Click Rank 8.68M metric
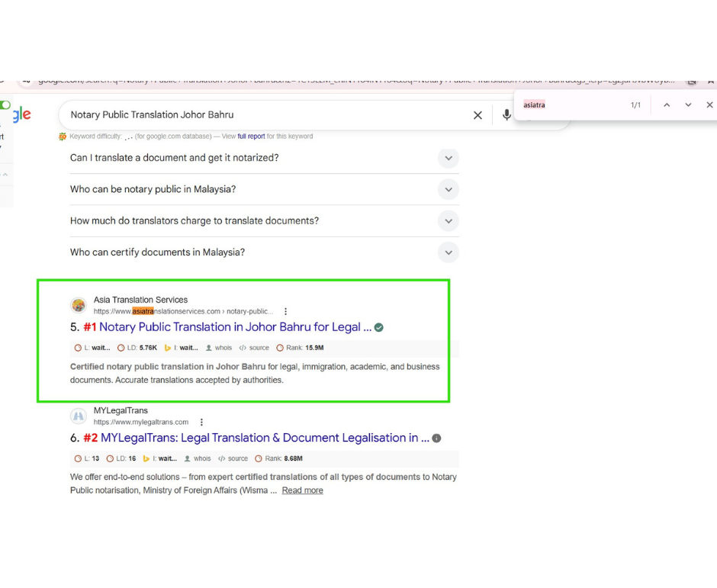 [279, 458]
